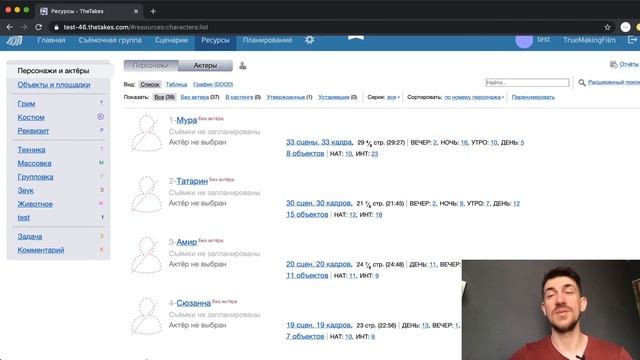Screen dimensions: 640x360
Task: Open Расширенный поиск link
Action: 613,82
